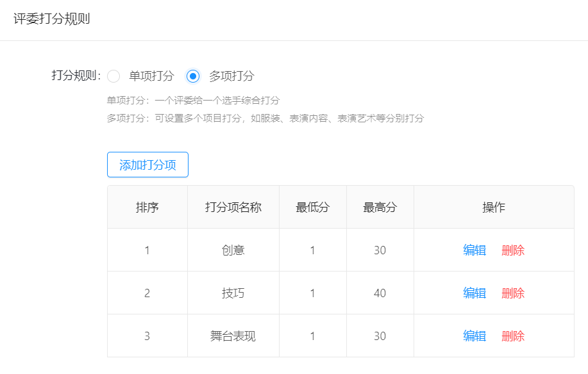This screenshot has width=588, height=374.
Task: Click the 打分项名称 column header
Action: pos(233,207)
